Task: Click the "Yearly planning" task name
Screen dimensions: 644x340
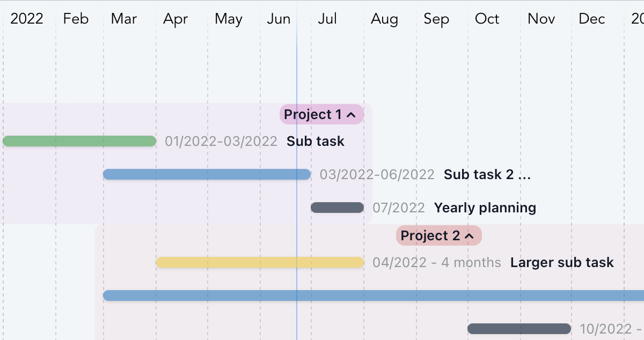Action: [485, 208]
